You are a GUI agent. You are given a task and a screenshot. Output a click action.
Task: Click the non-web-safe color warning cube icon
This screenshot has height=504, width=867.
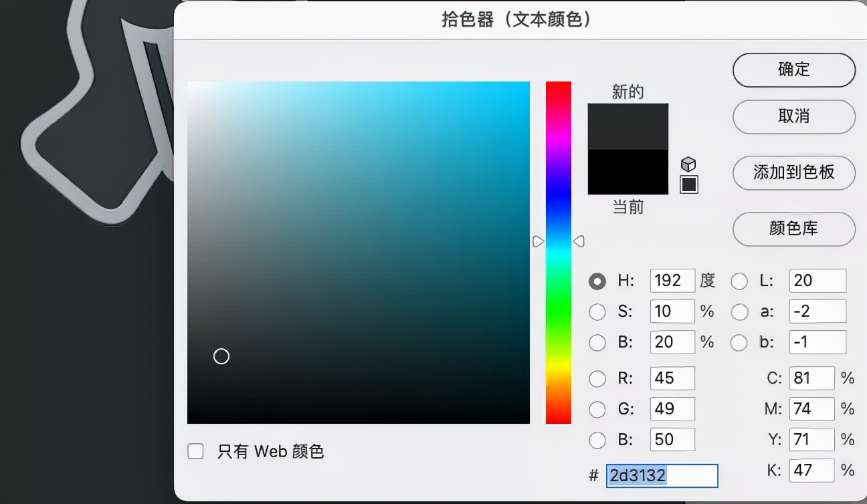click(x=688, y=164)
